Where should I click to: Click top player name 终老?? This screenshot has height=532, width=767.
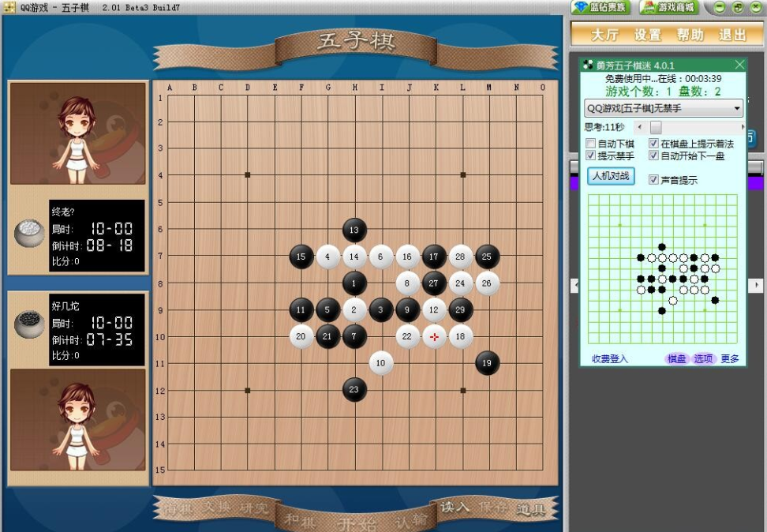pos(63,212)
